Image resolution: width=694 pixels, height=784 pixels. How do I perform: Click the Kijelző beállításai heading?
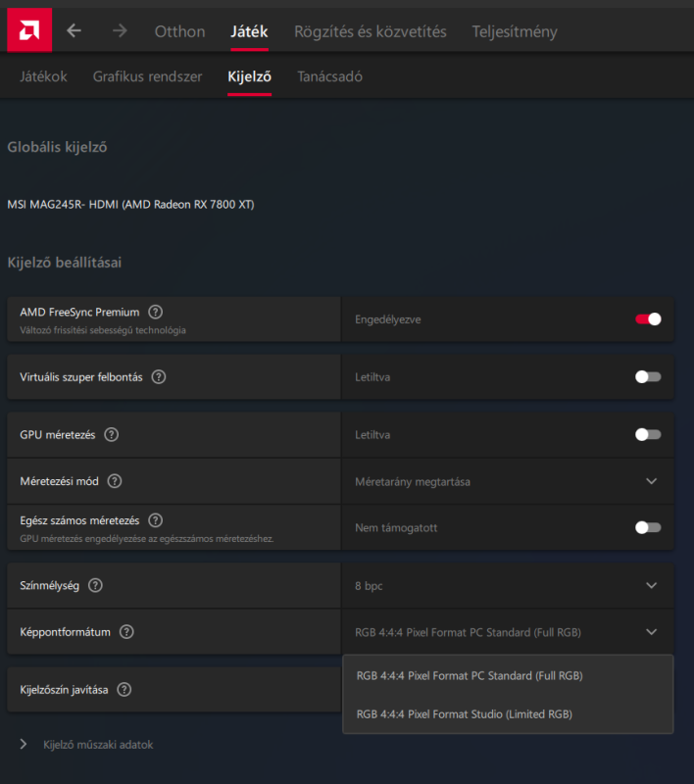pos(64,263)
